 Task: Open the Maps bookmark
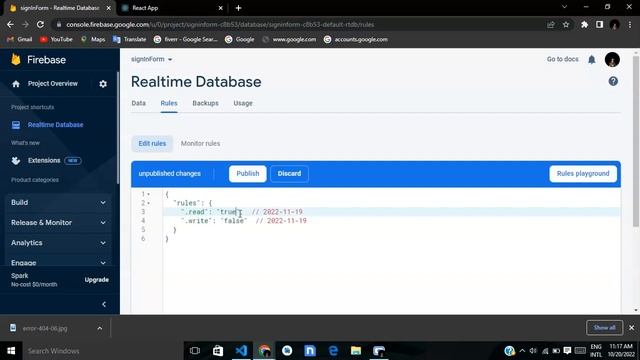93,40
